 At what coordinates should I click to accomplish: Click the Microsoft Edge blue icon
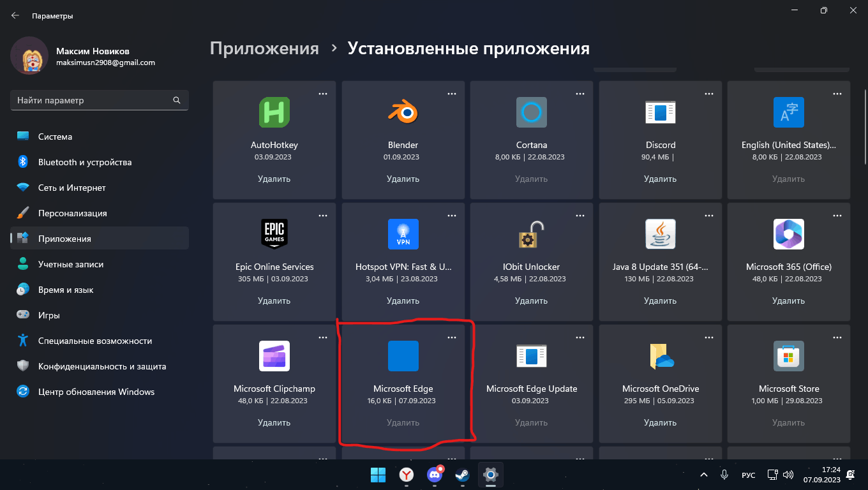pos(403,356)
